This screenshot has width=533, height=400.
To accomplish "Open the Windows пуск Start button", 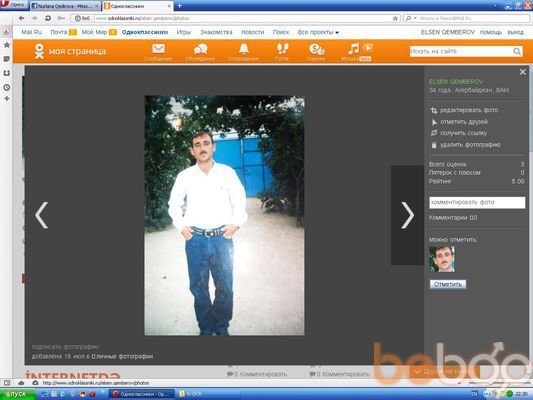I will [x=18, y=394].
